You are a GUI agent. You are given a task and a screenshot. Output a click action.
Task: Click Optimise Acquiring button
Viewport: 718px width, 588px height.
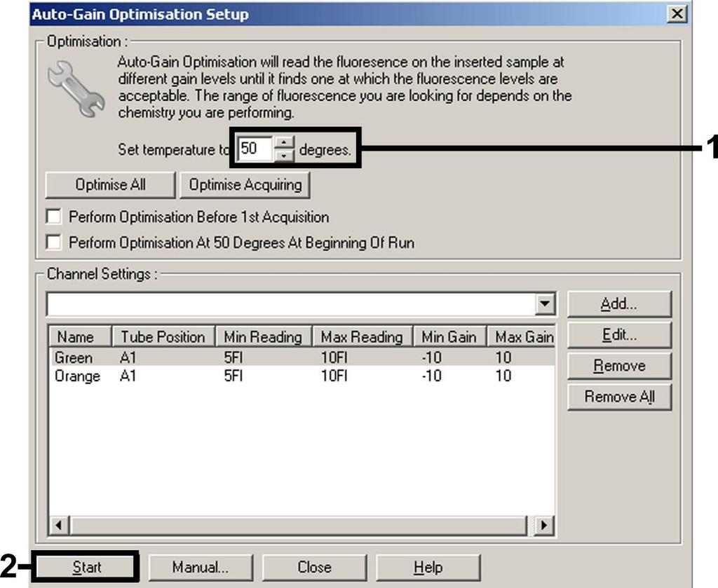245,185
